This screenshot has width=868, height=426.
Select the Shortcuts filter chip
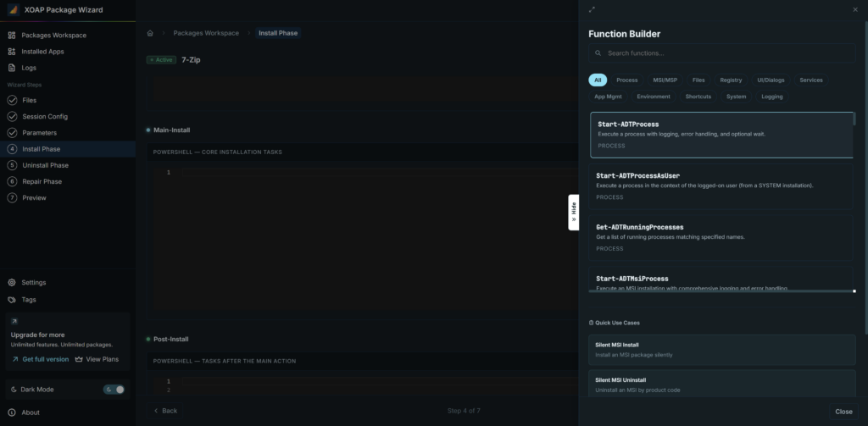click(x=698, y=97)
